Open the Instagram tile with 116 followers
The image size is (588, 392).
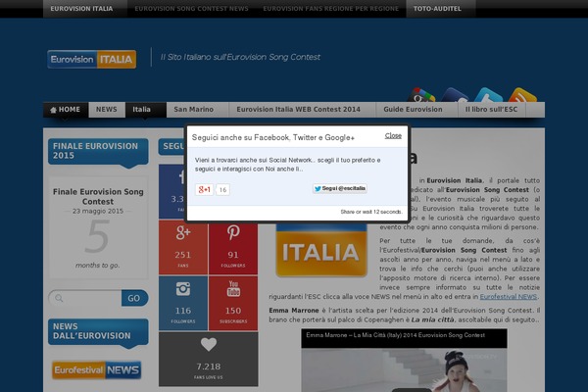(x=183, y=303)
